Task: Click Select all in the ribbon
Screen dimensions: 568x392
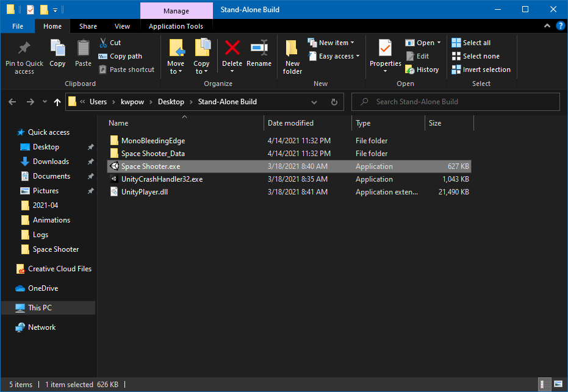Action: (x=471, y=43)
